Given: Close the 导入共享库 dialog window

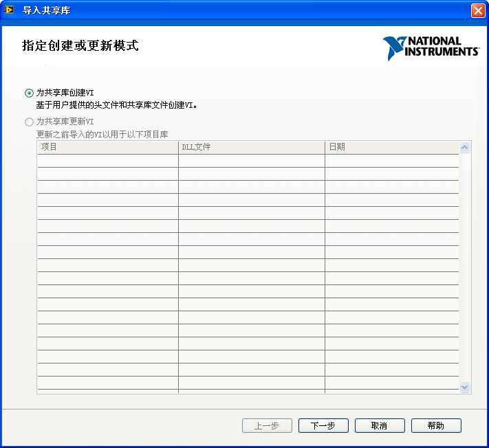Looking at the screenshot, I should (x=477, y=10).
